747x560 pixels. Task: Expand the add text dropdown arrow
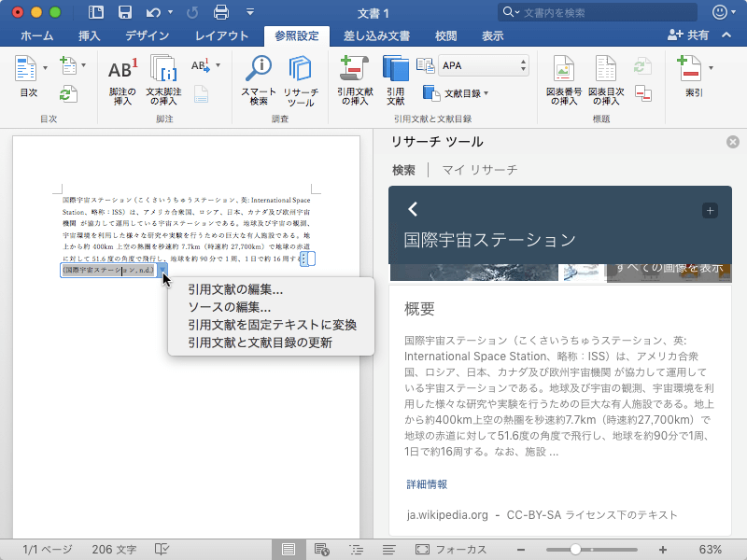point(83,65)
